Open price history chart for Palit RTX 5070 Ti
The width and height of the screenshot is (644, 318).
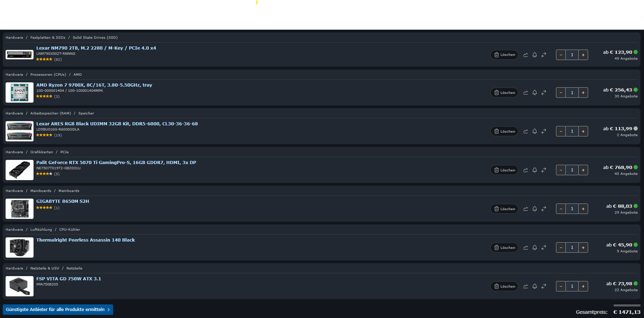point(526,170)
